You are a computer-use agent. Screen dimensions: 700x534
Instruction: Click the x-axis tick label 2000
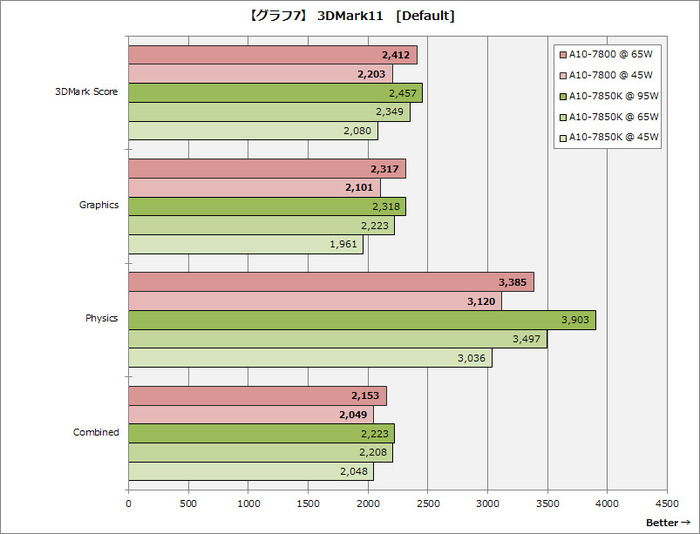[x=368, y=504]
